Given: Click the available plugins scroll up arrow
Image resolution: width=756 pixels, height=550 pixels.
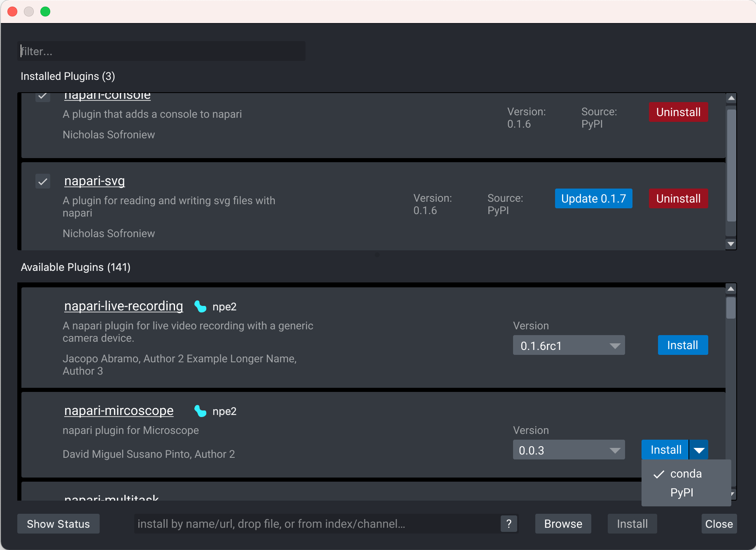Looking at the screenshot, I should click(731, 289).
